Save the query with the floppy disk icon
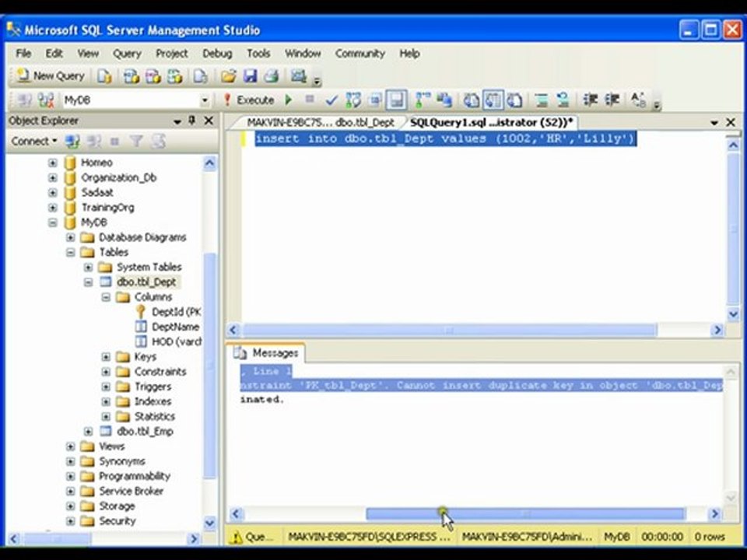 250,76
